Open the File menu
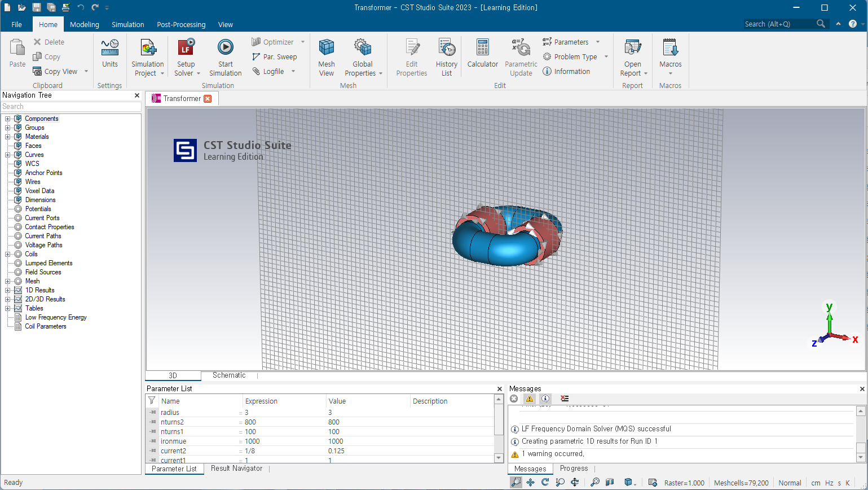Screen dimensions: 868x490 (17, 24)
